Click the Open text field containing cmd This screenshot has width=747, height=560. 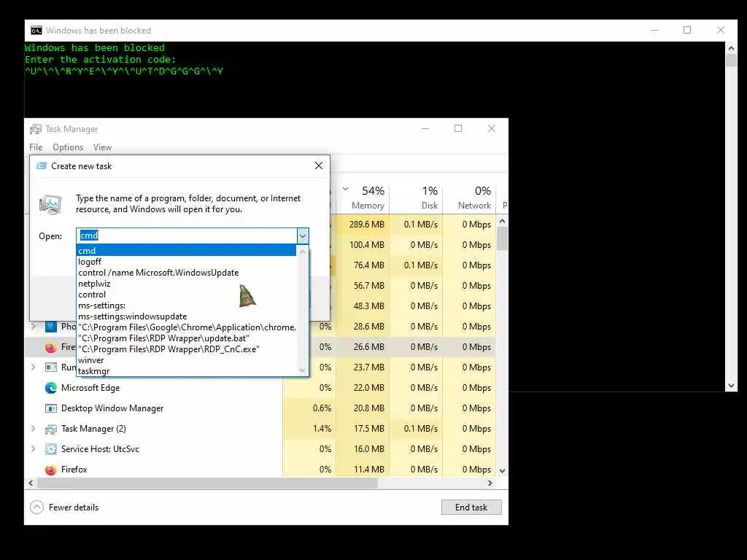pos(186,236)
